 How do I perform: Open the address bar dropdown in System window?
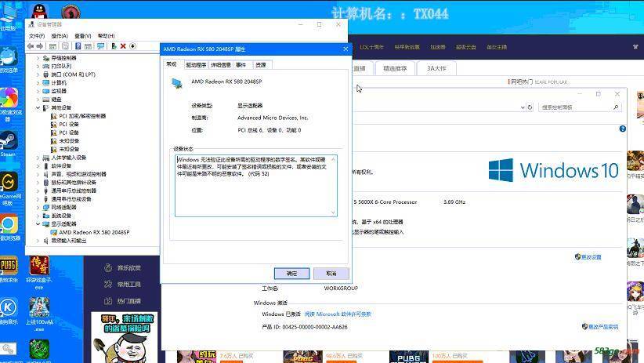click(523, 107)
